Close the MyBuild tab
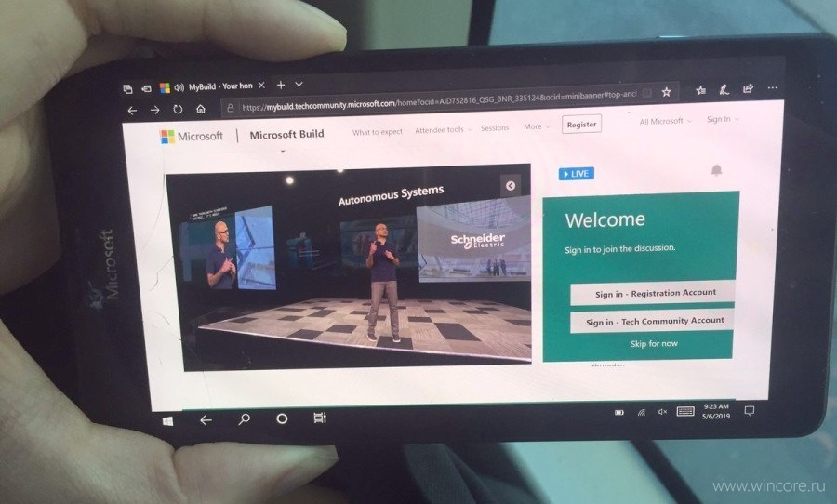This screenshot has width=837, height=504. pos(261,86)
